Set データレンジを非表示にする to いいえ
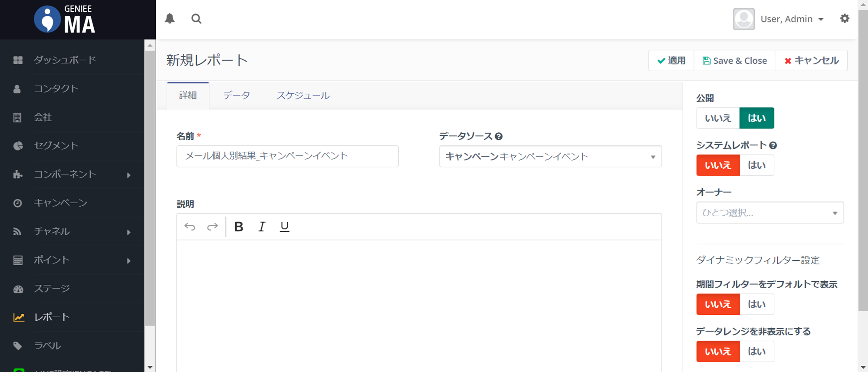Viewport: 868px width, 372px height. coord(718,351)
